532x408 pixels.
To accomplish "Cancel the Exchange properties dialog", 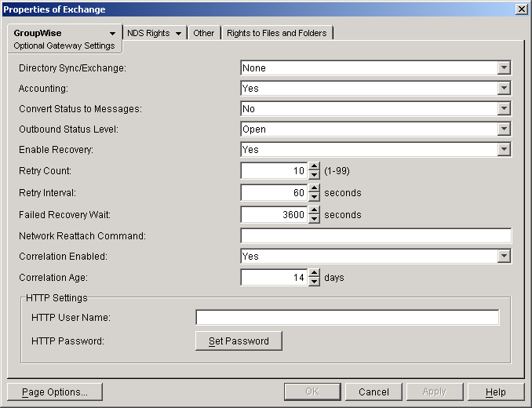I will [373, 392].
